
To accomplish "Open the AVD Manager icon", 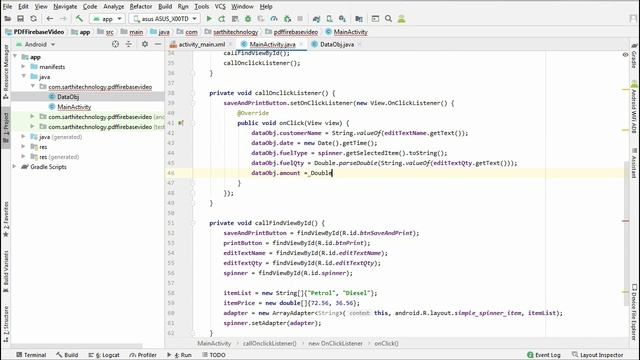I will [329, 19].
